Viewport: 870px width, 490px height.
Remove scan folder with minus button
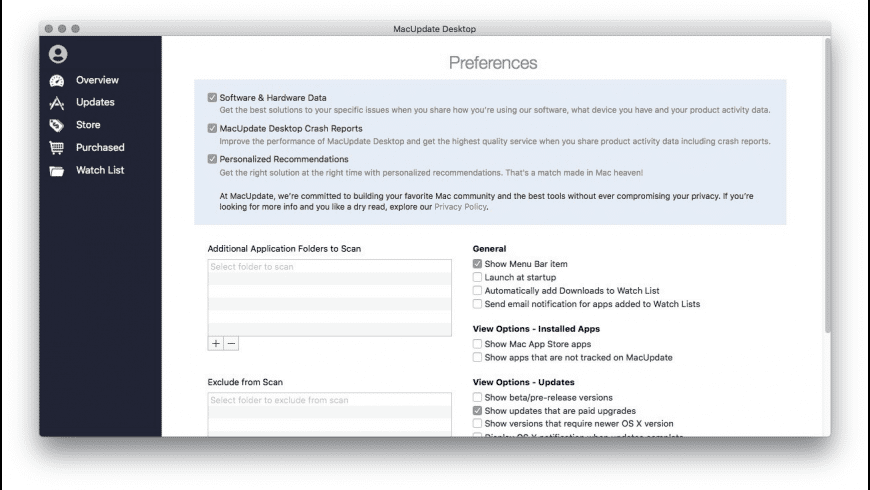231,343
